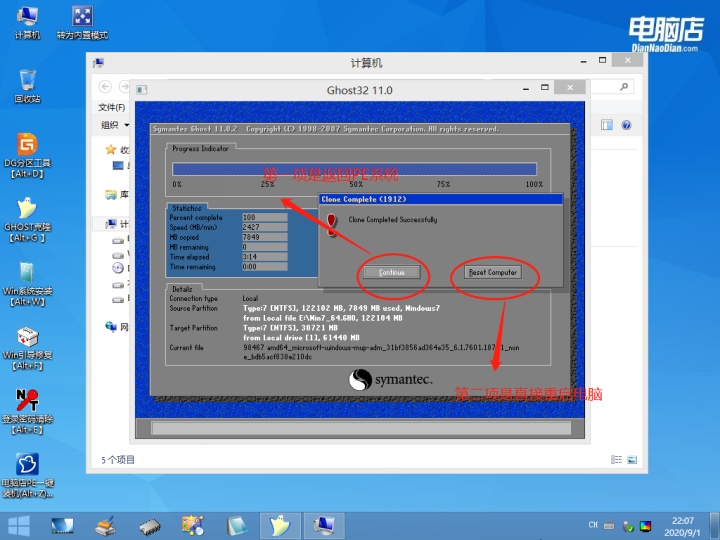Switch to 计算机 window in taskbar
Image resolution: width=720 pixels, height=540 pixels.
pos(324,526)
